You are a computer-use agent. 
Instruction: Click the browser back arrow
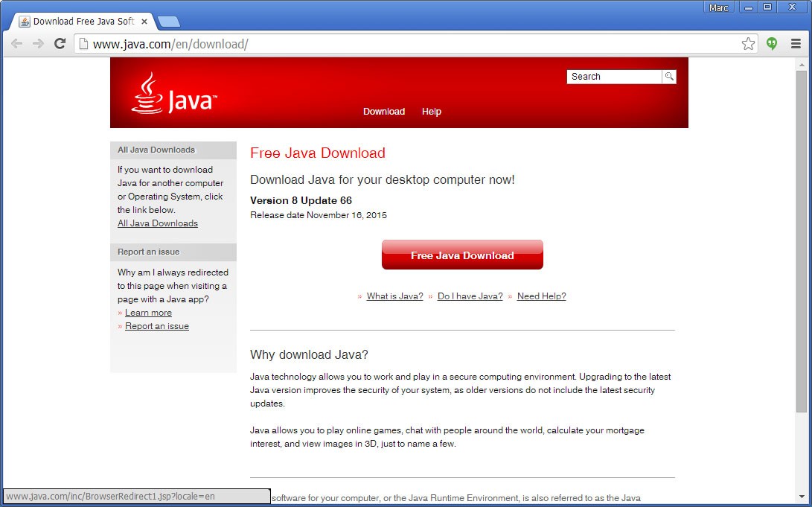[x=16, y=44]
